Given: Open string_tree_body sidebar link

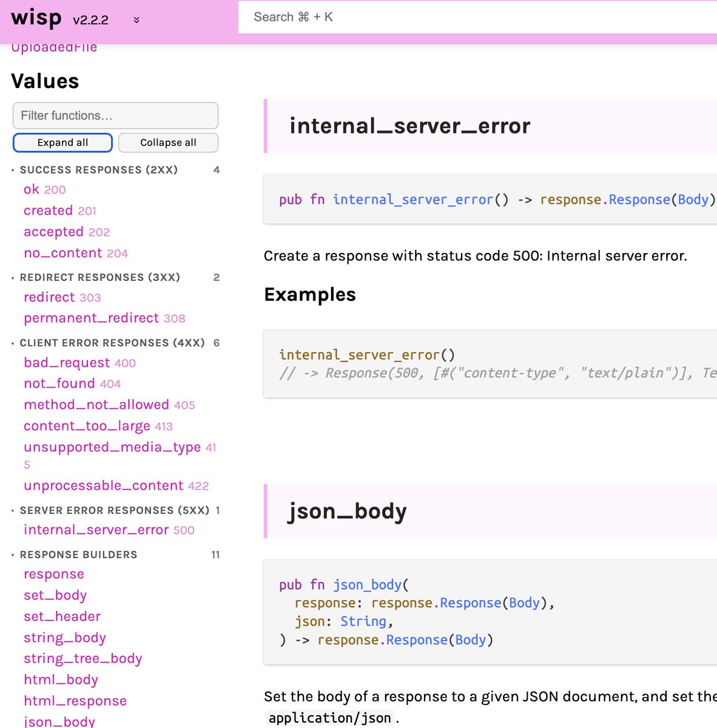Looking at the screenshot, I should pos(83,658).
